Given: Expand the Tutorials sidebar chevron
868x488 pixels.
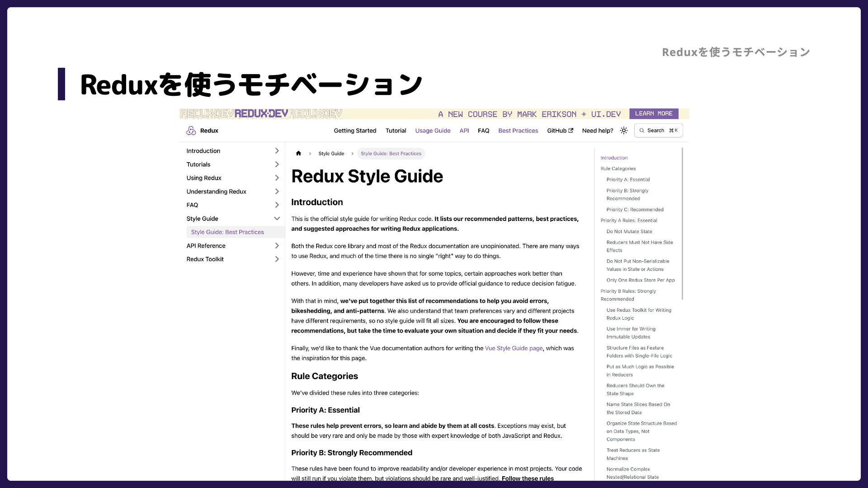Looking at the screenshot, I should (277, 164).
